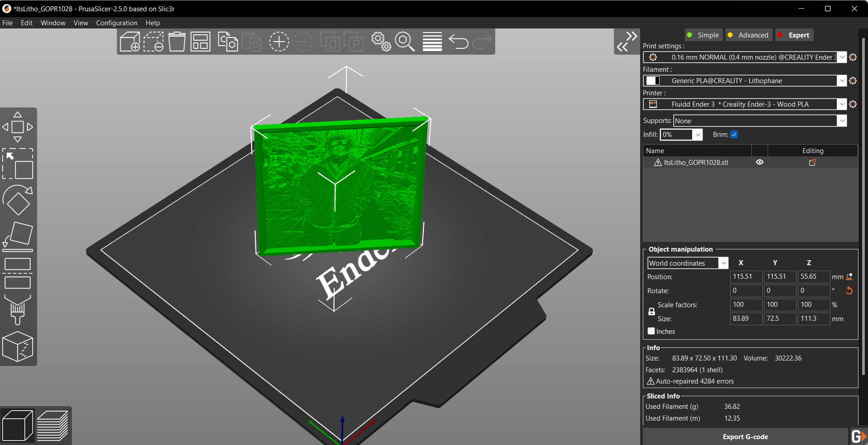The image size is (868, 445).
Task: Open the Filament preset dropdown
Action: click(842, 81)
